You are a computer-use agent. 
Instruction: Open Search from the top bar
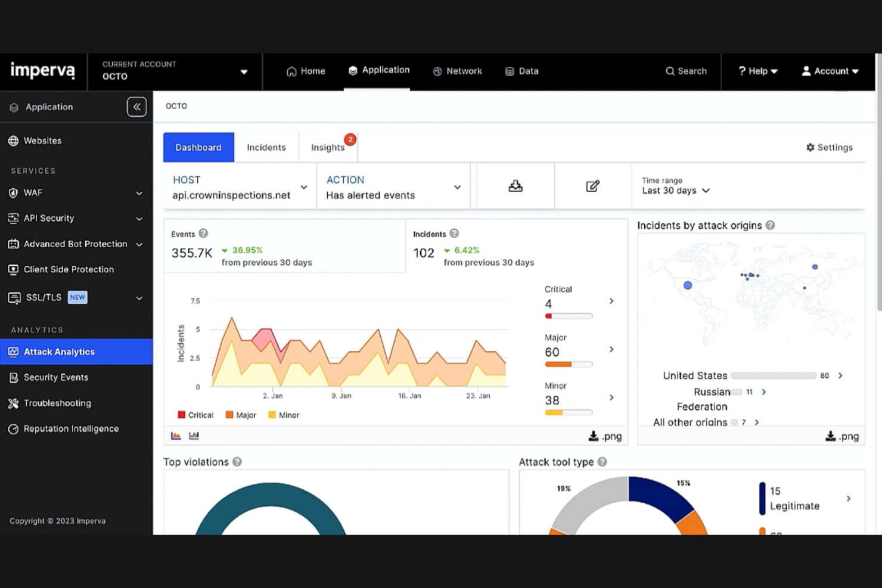pyautogui.click(x=686, y=71)
